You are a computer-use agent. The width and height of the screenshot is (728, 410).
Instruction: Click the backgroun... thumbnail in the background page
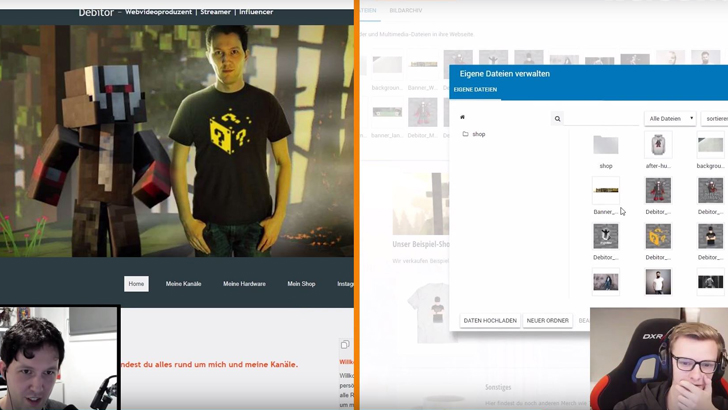[387, 65]
